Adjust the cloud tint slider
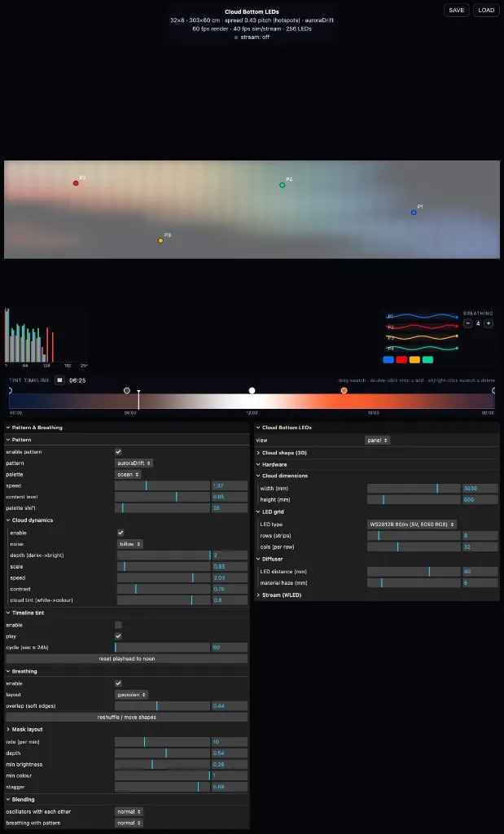 tap(163, 600)
